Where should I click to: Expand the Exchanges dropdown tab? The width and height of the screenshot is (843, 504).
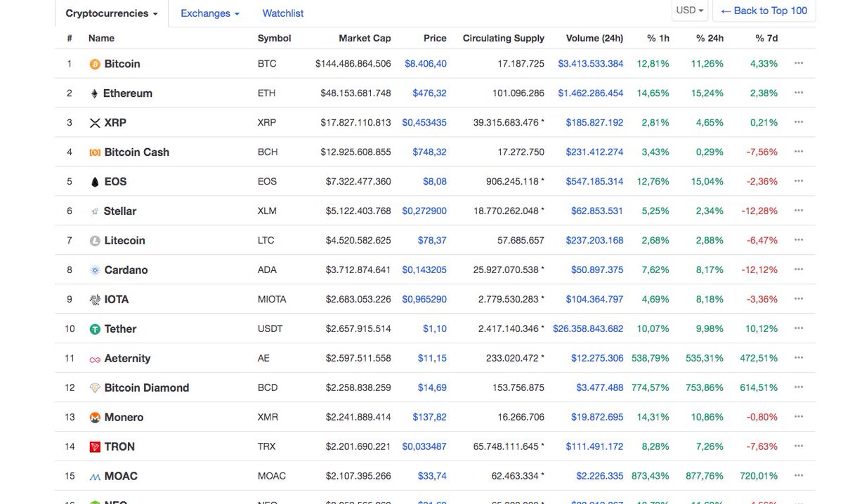point(210,13)
